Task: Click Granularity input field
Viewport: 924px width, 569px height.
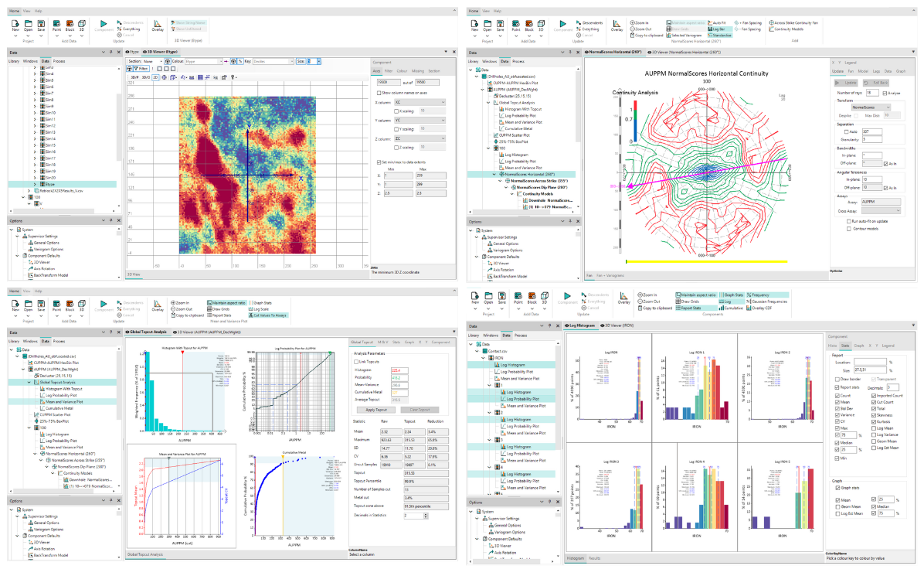Action: point(871,140)
